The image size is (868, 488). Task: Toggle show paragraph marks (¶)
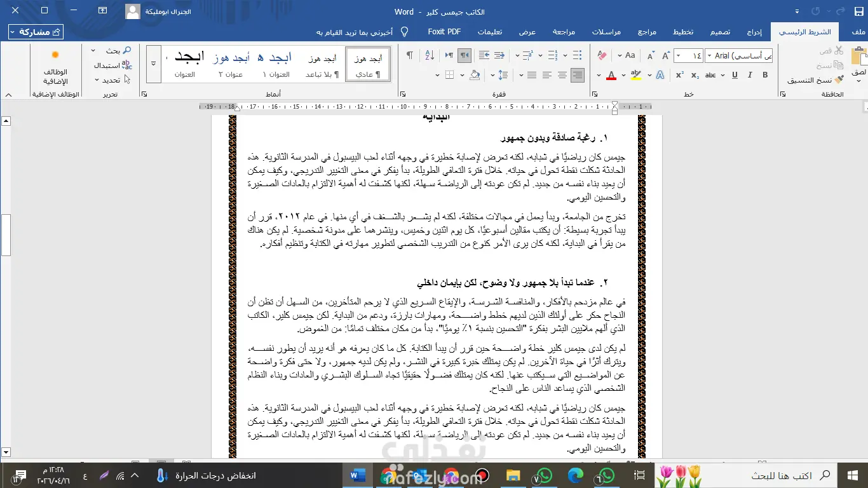(x=410, y=55)
